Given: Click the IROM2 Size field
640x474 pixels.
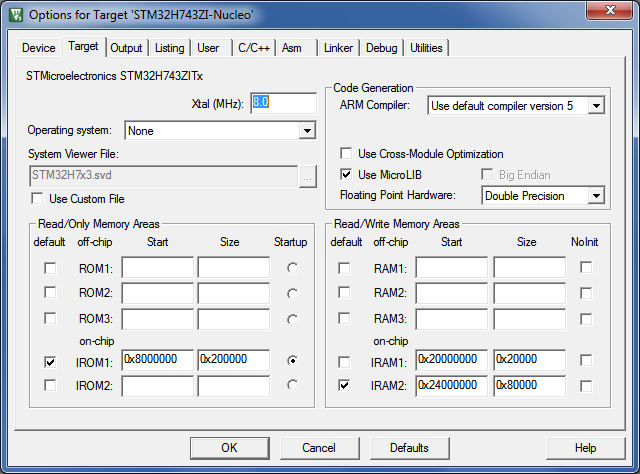Looking at the screenshot, I should pyautogui.click(x=234, y=386).
